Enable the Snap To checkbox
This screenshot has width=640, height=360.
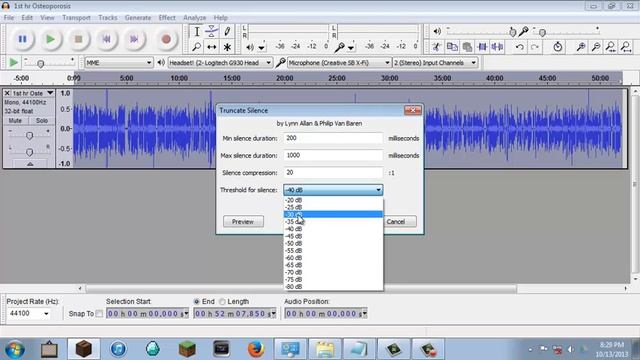(x=99, y=313)
